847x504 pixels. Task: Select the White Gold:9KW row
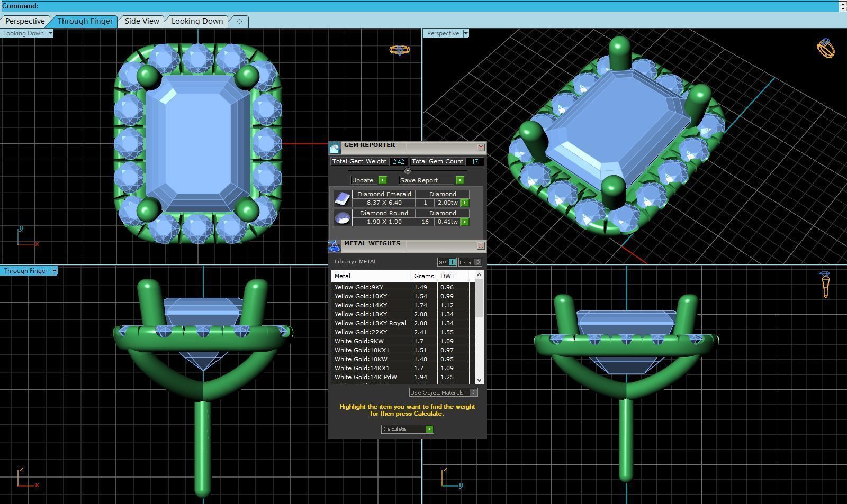(x=403, y=341)
